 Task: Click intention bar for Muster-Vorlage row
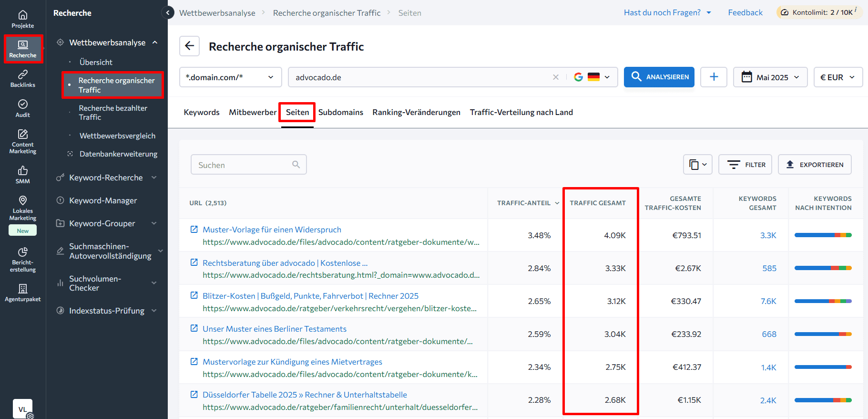coord(823,235)
